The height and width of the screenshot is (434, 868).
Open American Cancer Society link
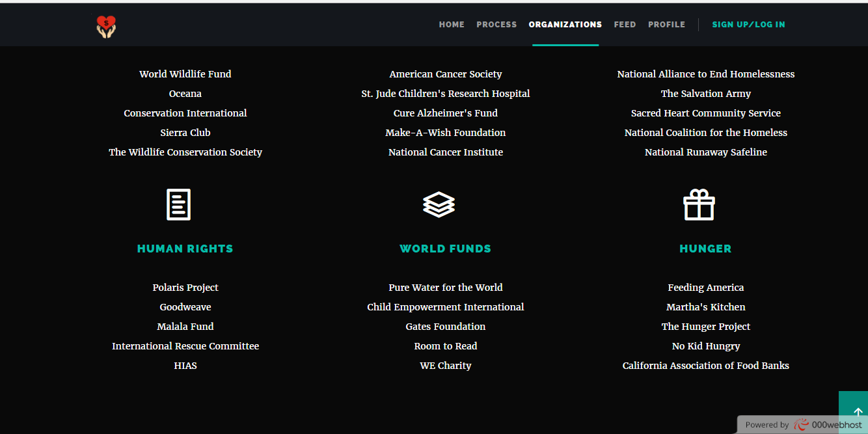coord(446,74)
